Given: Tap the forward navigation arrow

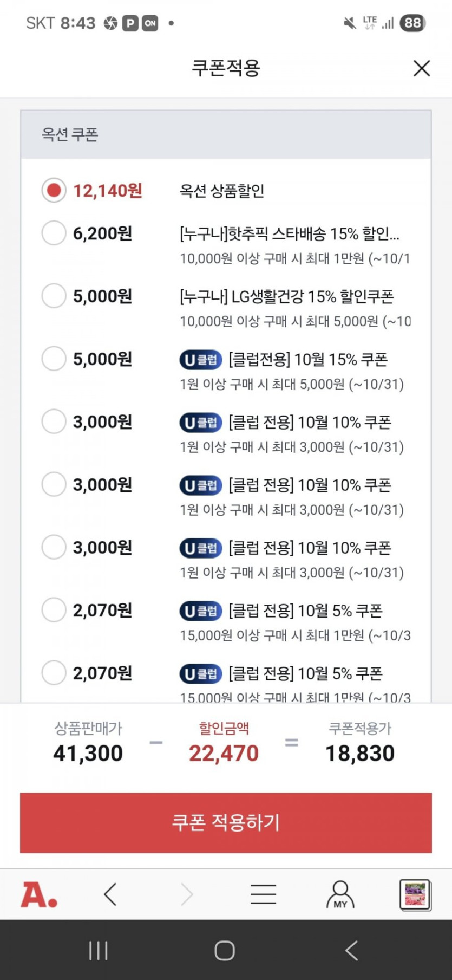Looking at the screenshot, I should pyautogui.click(x=187, y=894).
